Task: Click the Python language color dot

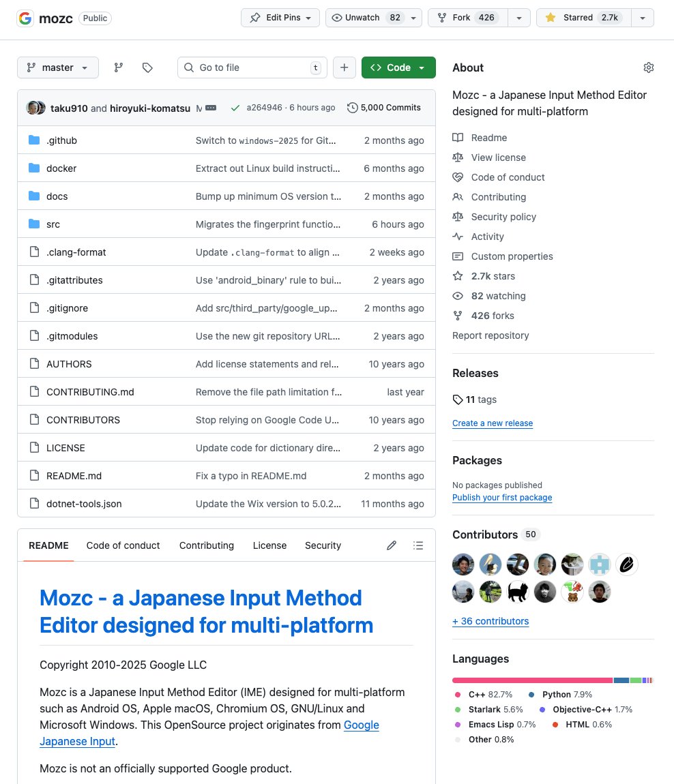Action: [x=531, y=695]
